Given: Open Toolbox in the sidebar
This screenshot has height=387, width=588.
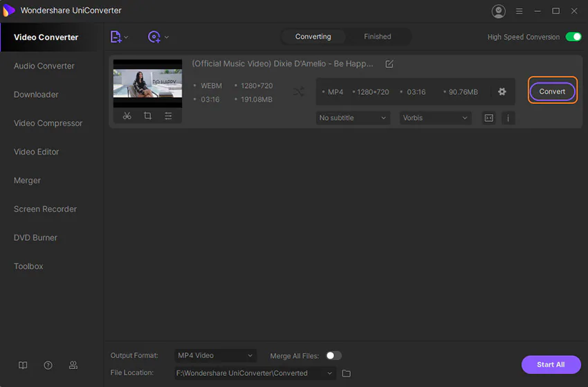Looking at the screenshot, I should click(x=28, y=266).
